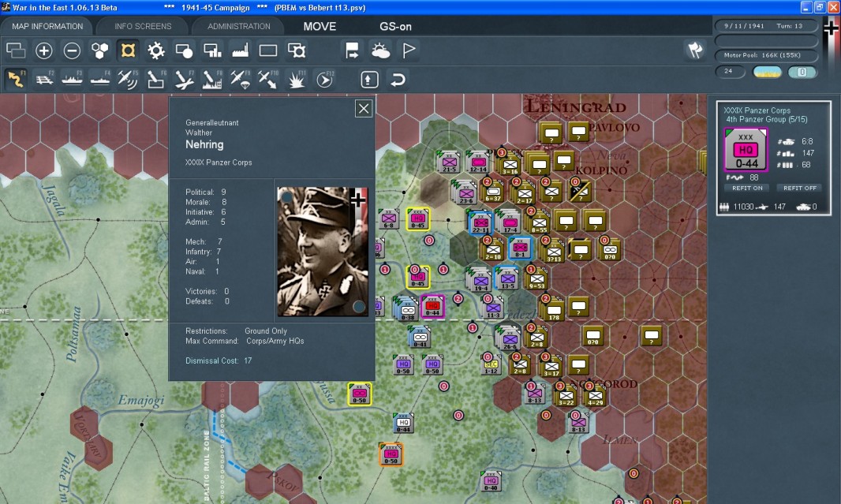The width and height of the screenshot is (841, 504).
Task: Select the F1 move mode icon
Action: pyautogui.click(x=16, y=79)
